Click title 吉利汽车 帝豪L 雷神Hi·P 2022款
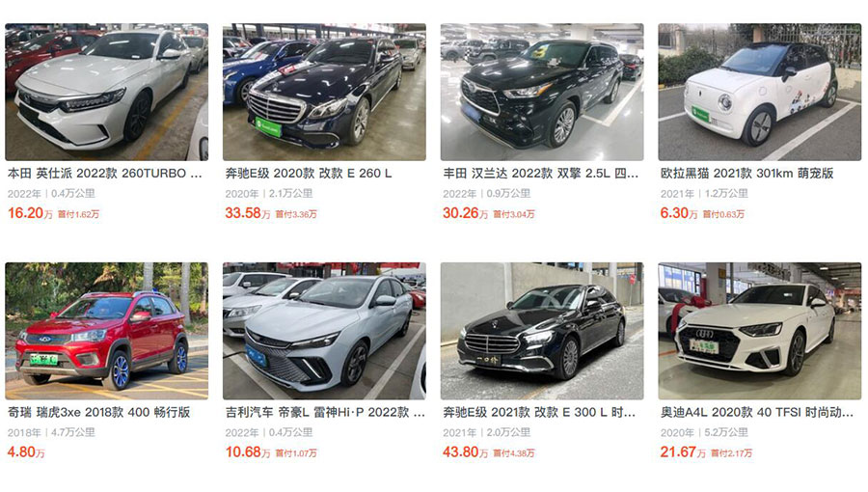 [325, 412]
